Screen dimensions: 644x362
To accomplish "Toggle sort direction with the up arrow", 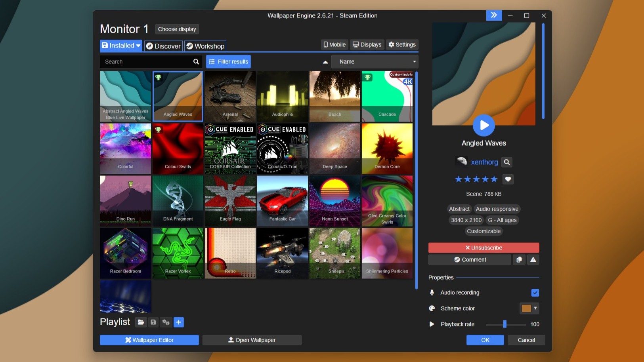I will pos(325,62).
